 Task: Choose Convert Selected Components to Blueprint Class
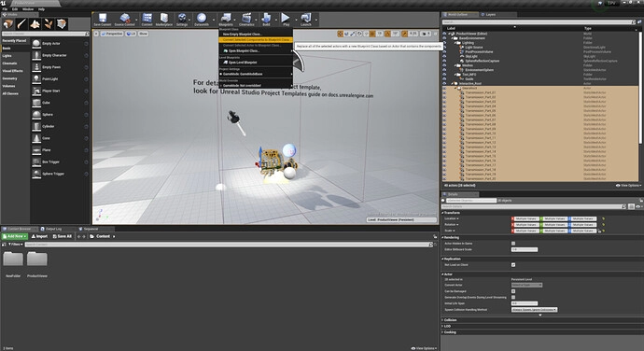256,40
